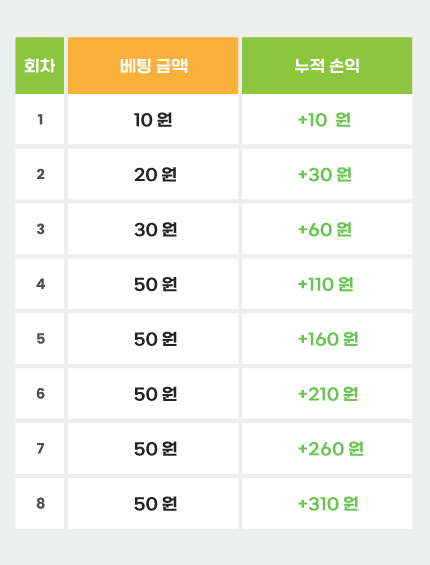The height and width of the screenshot is (565, 430).
Task: Click the 10 원 betting amount
Action: pyautogui.click(x=153, y=120)
